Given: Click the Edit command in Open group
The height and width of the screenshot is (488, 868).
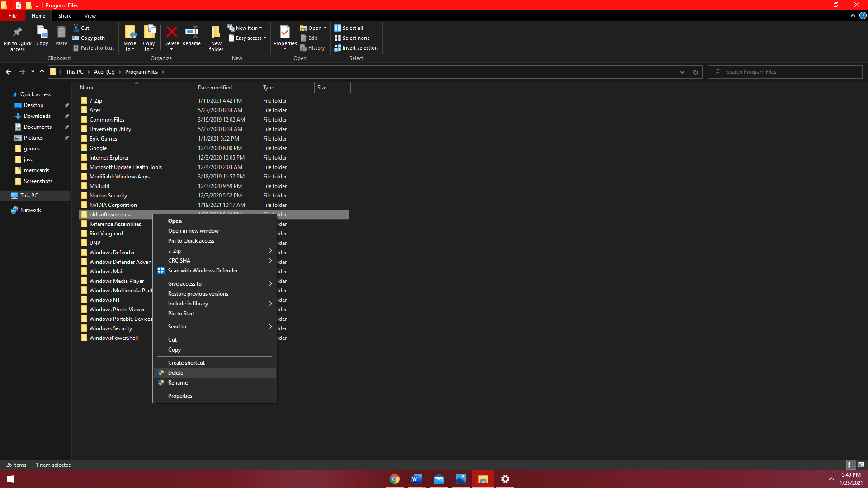Looking at the screenshot, I should (309, 38).
